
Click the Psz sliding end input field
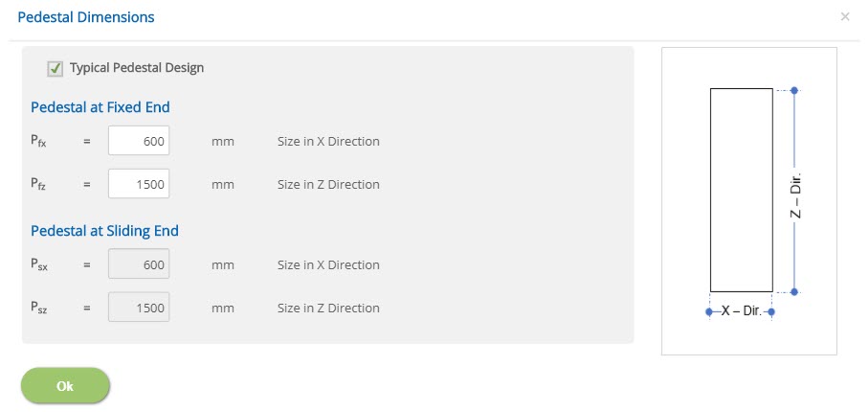(139, 308)
